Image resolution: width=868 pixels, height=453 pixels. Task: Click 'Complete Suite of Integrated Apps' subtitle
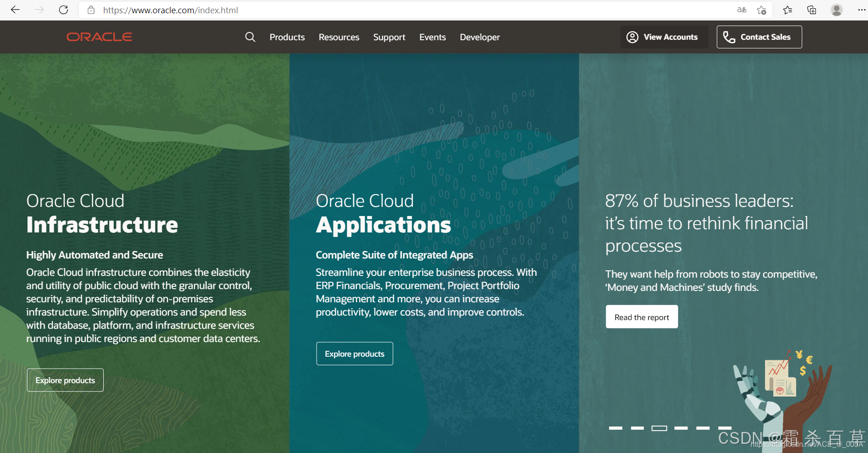pyautogui.click(x=394, y=255)
